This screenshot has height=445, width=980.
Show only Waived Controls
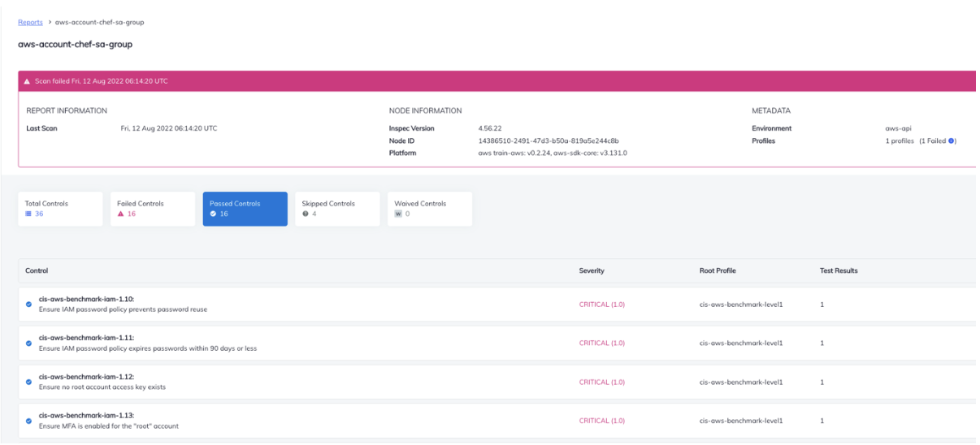(x=429, y=209)
